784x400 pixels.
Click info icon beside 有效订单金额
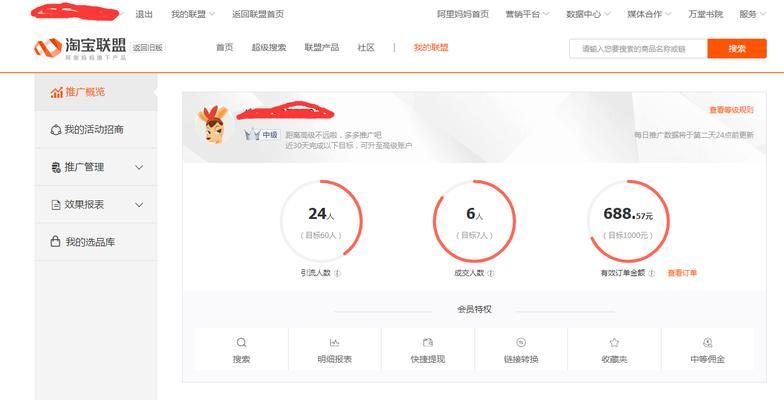pyautogui.click(x=652, y=274)
